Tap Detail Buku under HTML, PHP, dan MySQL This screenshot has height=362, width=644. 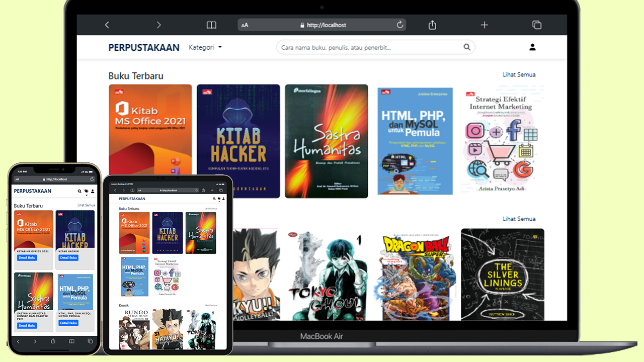68,323
